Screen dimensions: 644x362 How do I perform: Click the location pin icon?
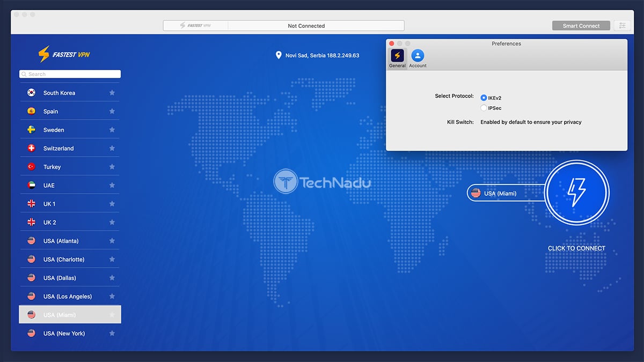279,55
